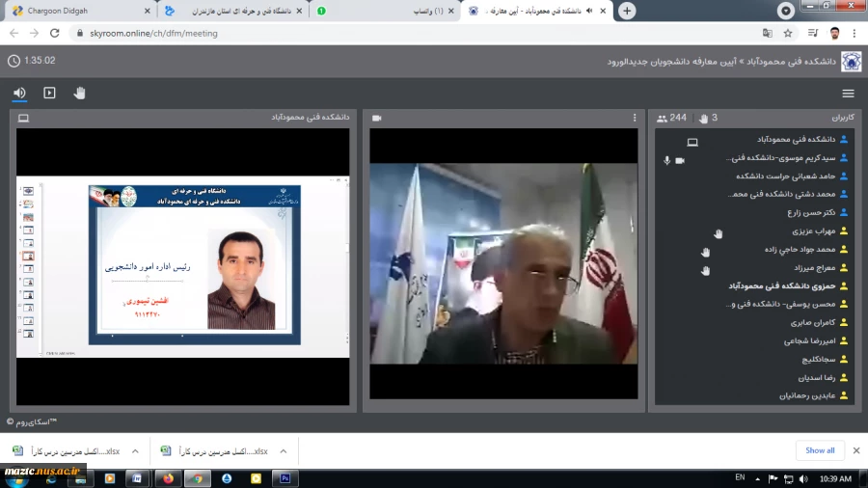Bookmark this page with the star icon
The height and width of the screenshot is (488, 868).
[x=788, y=33]
